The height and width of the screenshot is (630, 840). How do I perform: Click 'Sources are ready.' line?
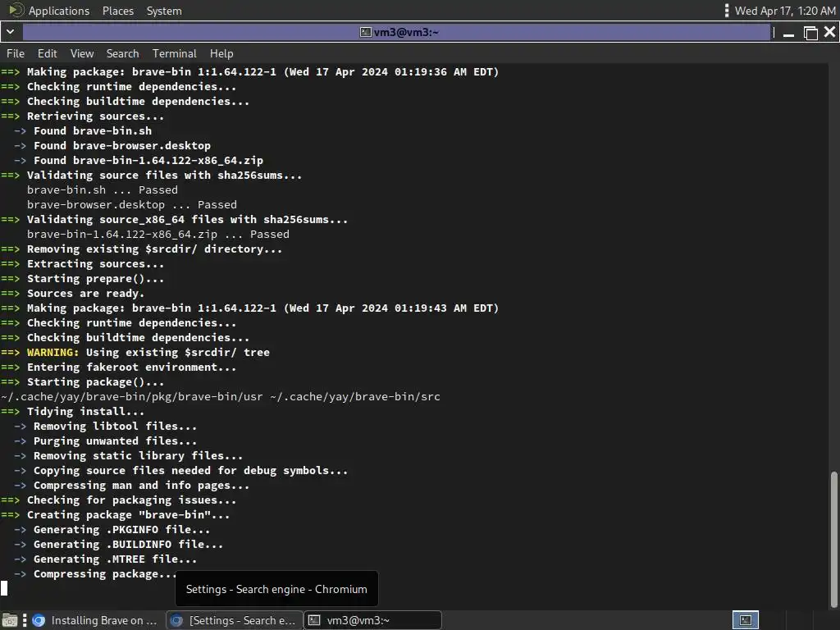pos(85,294)
